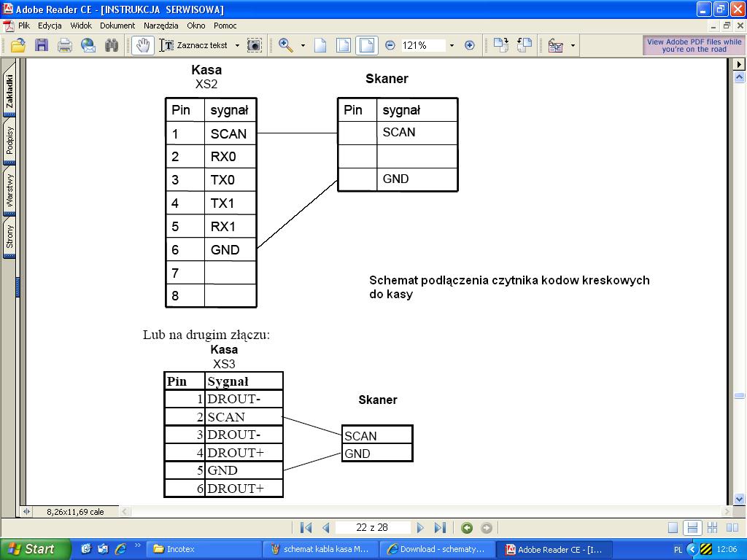Click the Print icon in toolbar

click(65, 45)
